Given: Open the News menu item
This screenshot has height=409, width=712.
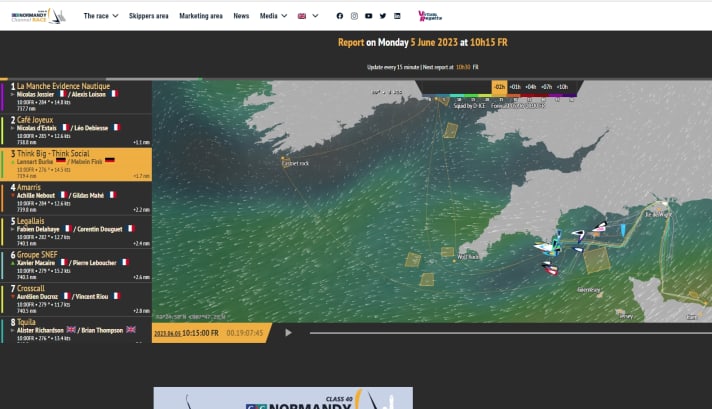Looking at the screenshot, I should 241,16.
